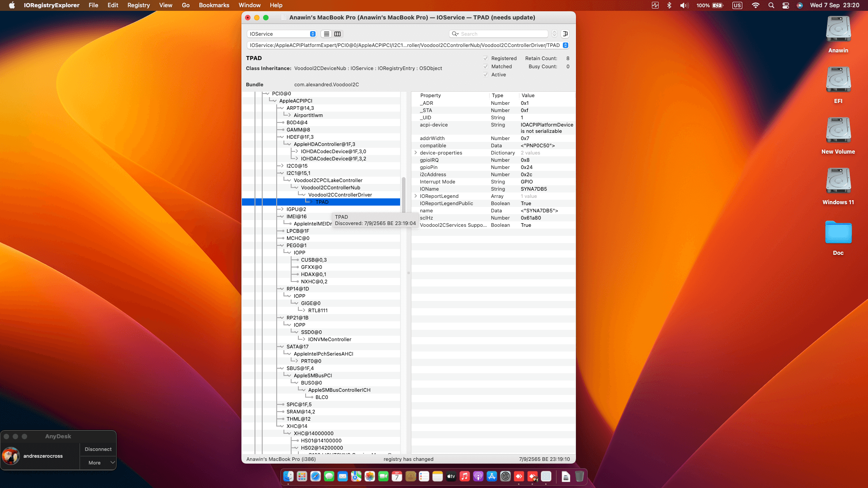Toggle the Registered checkbox

pos(486,58)
